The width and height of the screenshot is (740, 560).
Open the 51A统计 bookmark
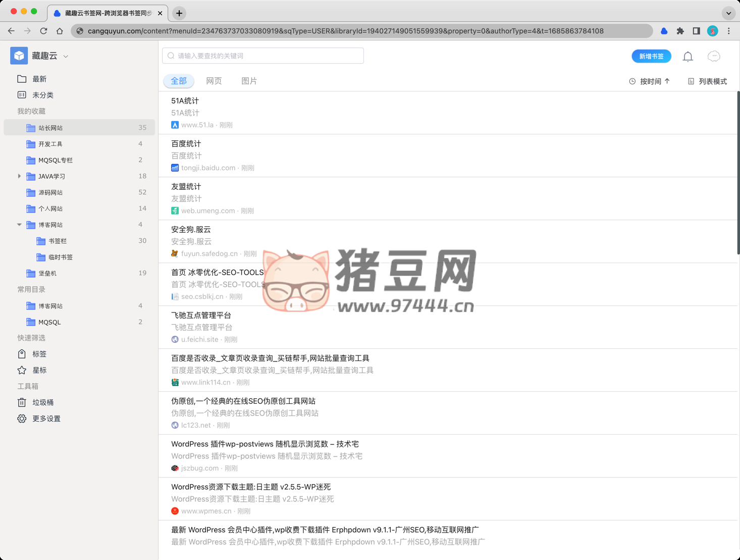click(x=185, y=101)
